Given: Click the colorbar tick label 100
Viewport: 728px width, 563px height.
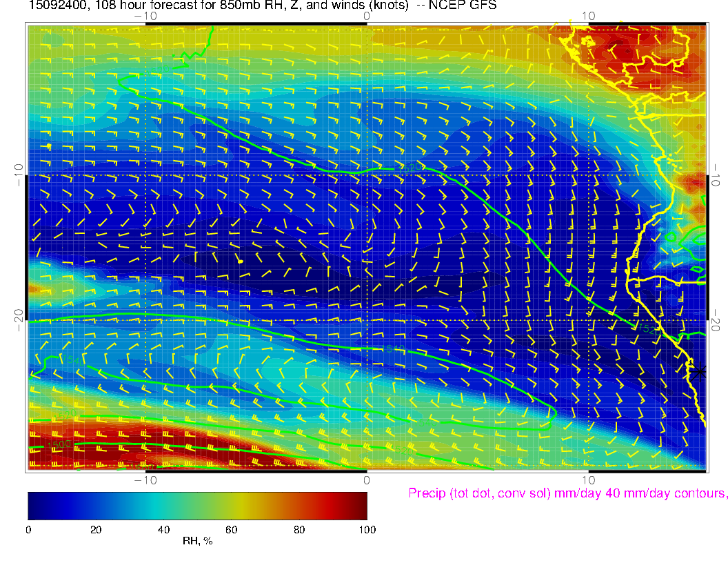Looking at the screenshot, I should 366,530.
